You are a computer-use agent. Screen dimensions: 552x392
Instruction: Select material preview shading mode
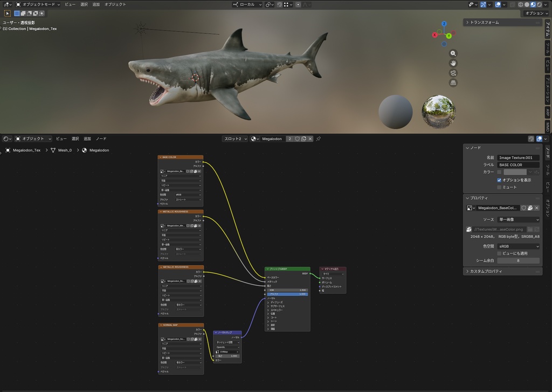tap(533, 4)
